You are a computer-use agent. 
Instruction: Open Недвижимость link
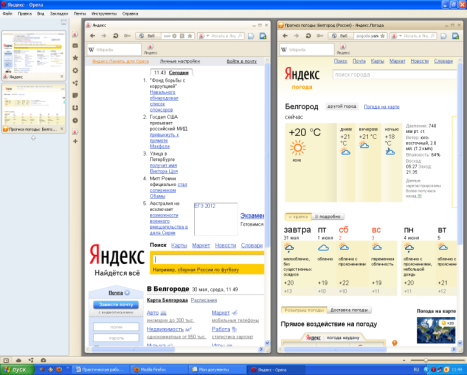point(165,329)
